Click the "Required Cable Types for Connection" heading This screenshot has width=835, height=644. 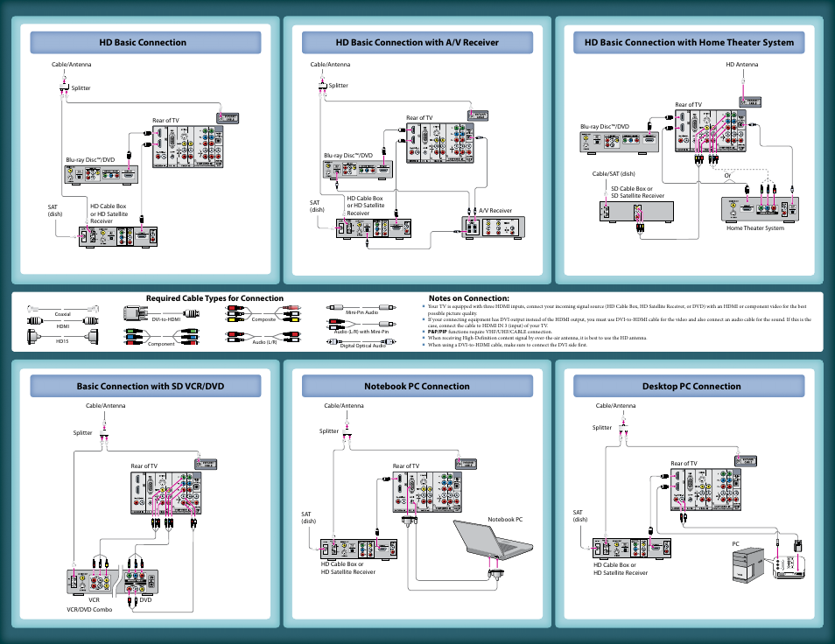point(214,298)
